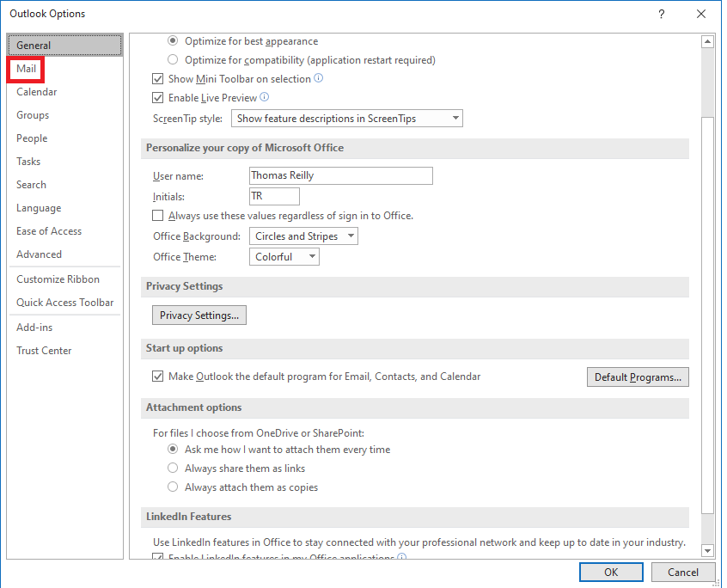Click the Mini Toolbar info icon
727x588 pixels.
click(319, 78)
